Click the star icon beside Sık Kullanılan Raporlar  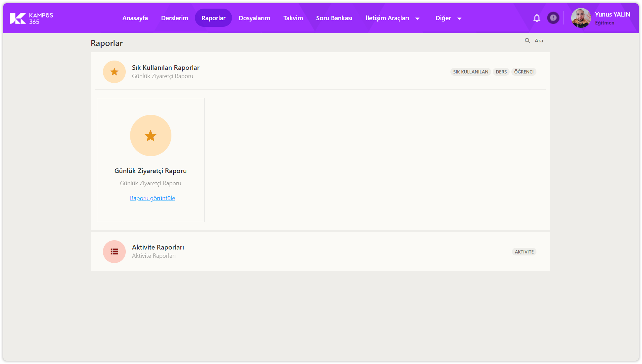coord(114,72)
